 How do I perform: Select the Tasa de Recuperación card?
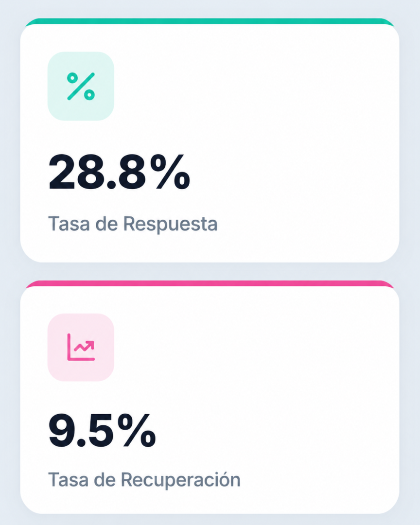pyautogui.click(x=210, y=397)
